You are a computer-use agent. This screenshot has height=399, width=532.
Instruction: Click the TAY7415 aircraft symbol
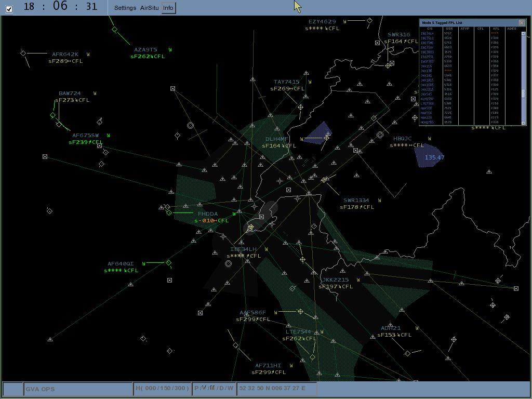pos(301,107)
